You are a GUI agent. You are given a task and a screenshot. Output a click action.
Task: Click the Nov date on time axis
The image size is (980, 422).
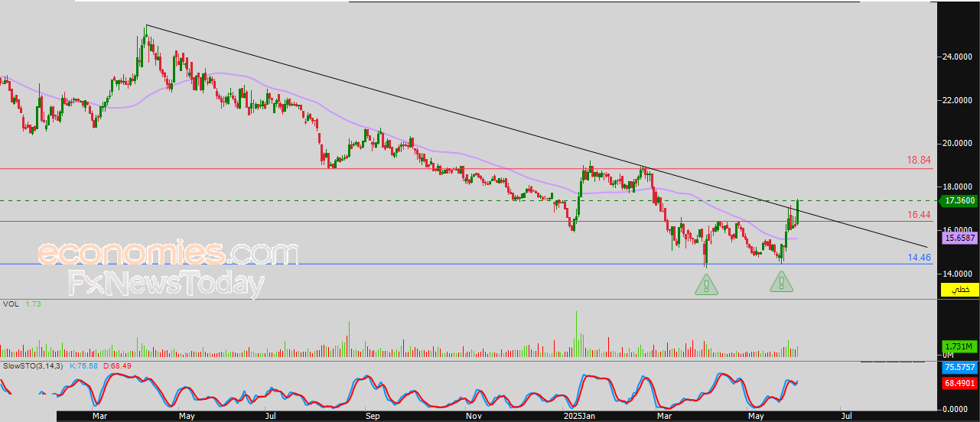click(x=474, y=417)
